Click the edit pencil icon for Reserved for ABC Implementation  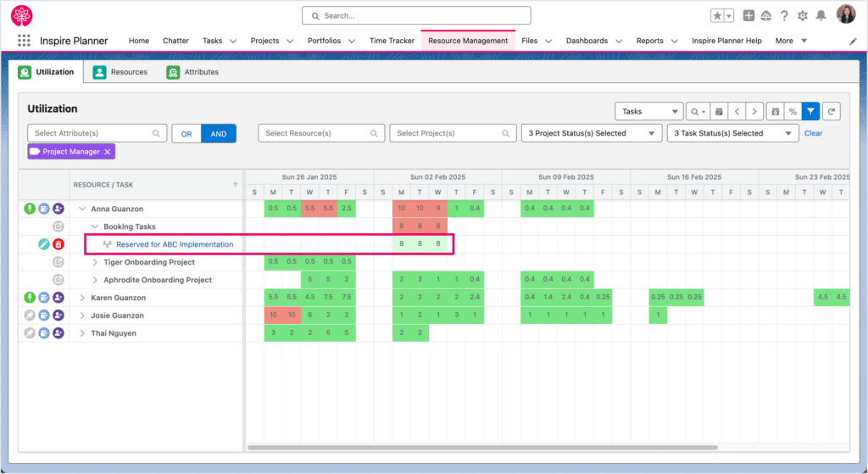[x=44, y=244]
